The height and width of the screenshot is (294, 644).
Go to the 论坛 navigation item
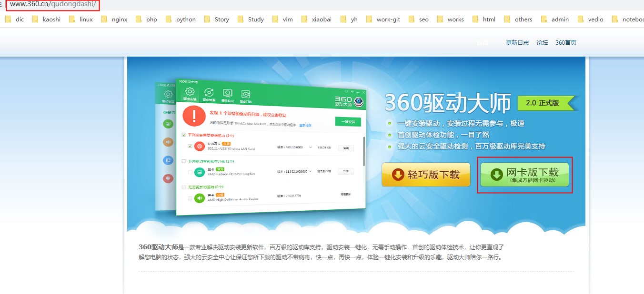[542, 43]
